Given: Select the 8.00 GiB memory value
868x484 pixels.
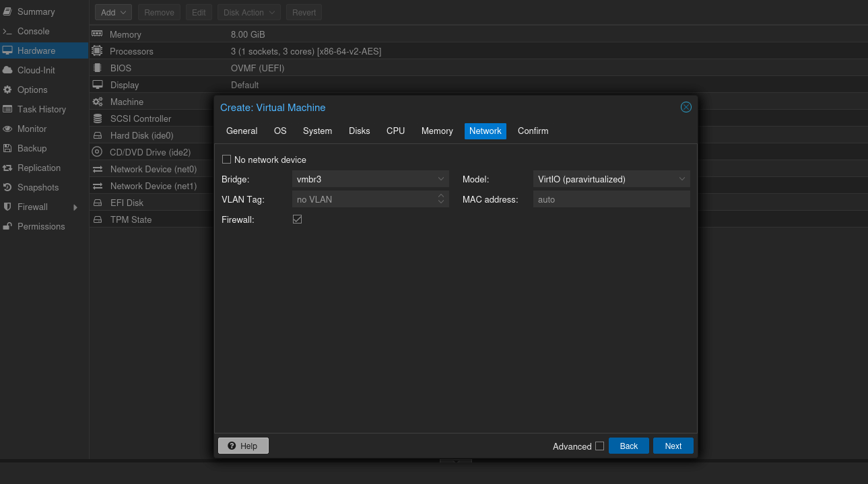Looking at the screenshot, I should (x=248, y=34).
